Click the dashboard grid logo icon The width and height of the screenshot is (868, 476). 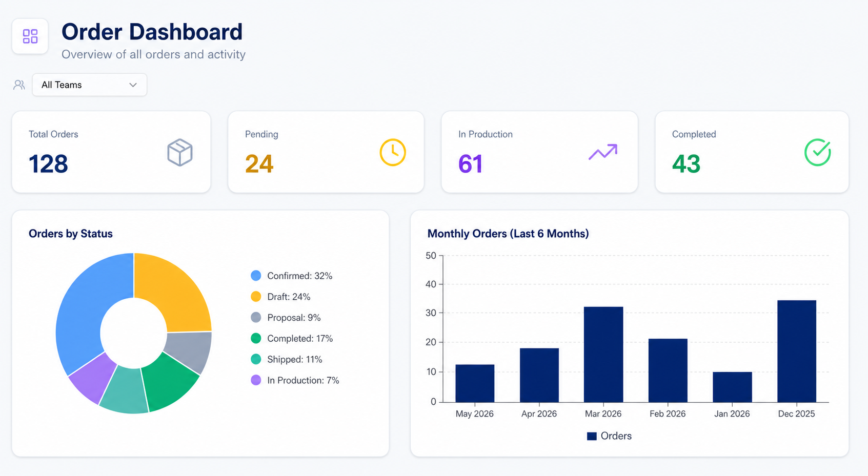(30, 36)
